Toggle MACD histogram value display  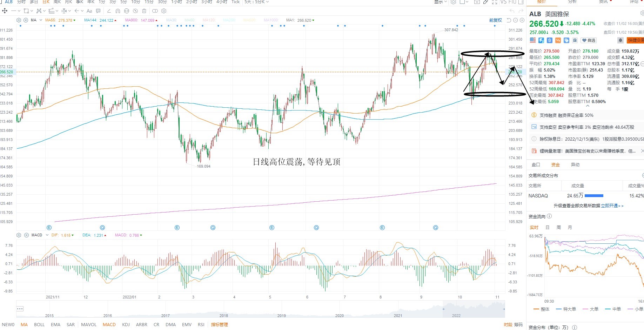pos(128,235)
